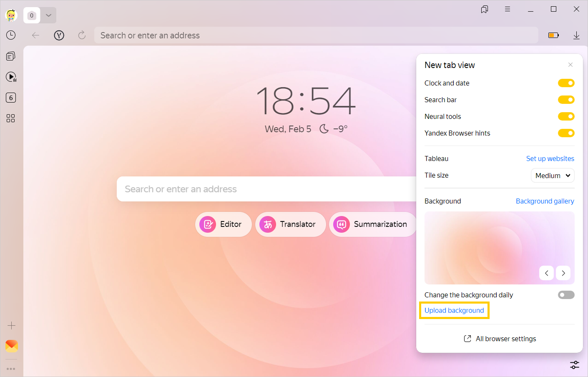Open the bookmarks icon in title bar
The image size is (588, 377).
click(484, 9)
